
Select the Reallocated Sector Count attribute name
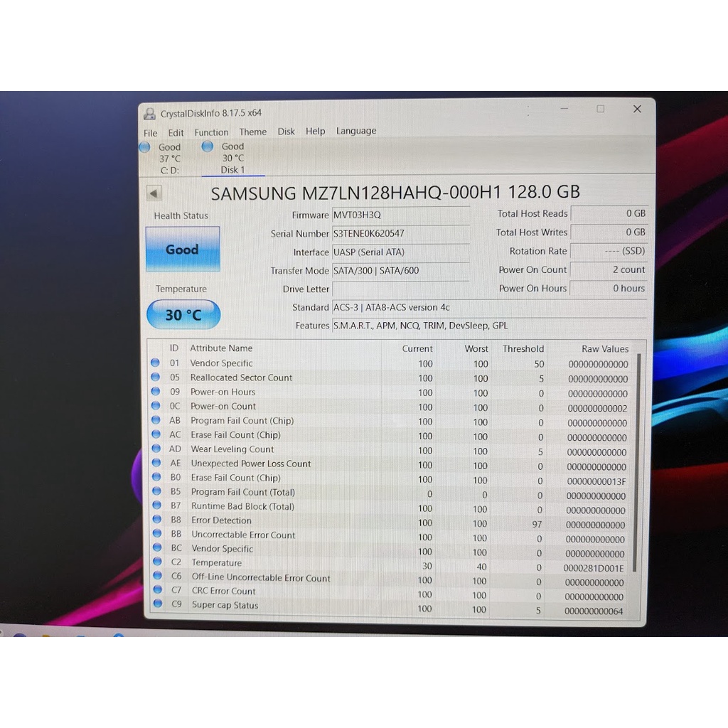[x=242, y=378]
